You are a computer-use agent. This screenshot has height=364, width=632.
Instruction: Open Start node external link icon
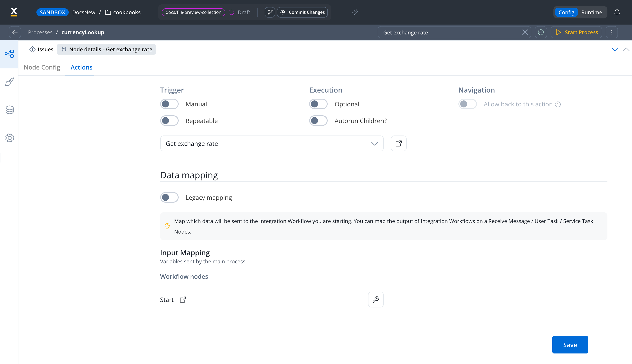(x=183, y=300)
